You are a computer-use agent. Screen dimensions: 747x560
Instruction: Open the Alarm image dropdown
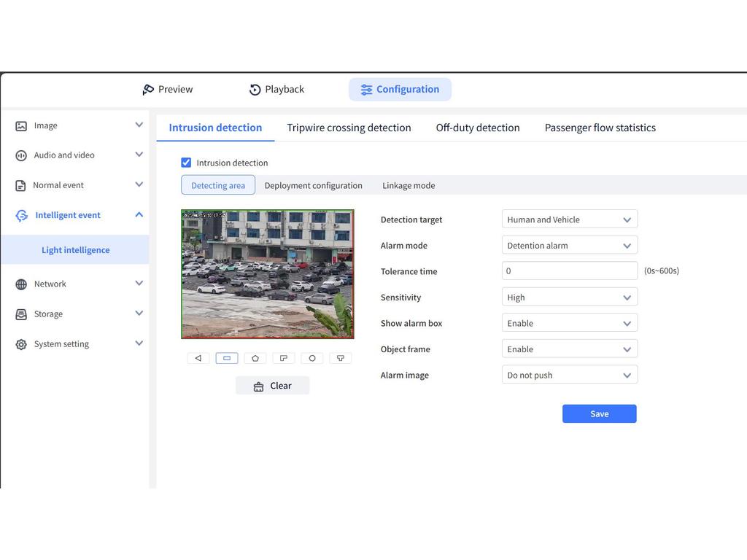click(569, 376)
